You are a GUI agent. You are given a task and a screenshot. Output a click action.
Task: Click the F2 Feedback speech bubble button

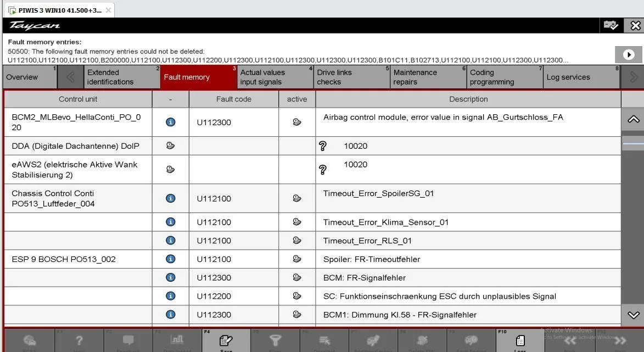click(128, 340)
